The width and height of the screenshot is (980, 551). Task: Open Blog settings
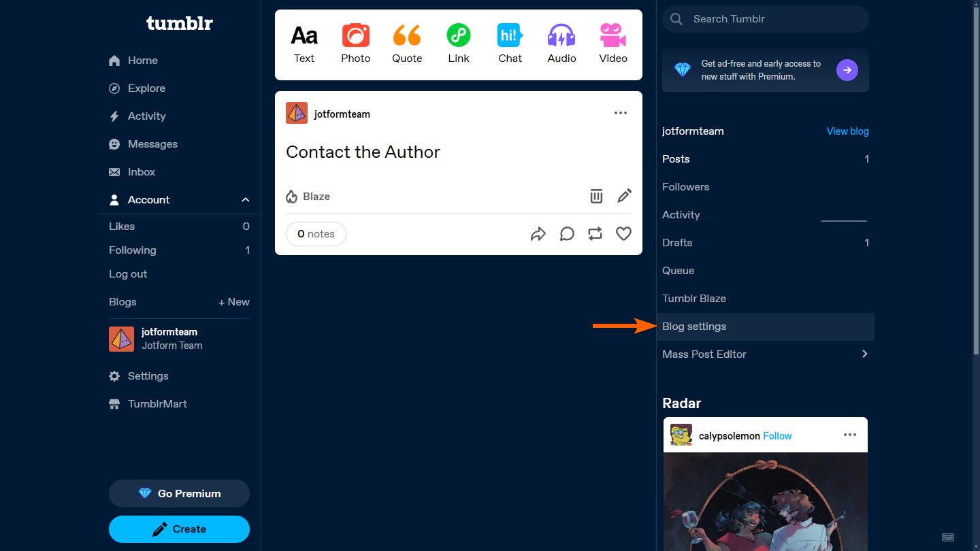(766, 327)
